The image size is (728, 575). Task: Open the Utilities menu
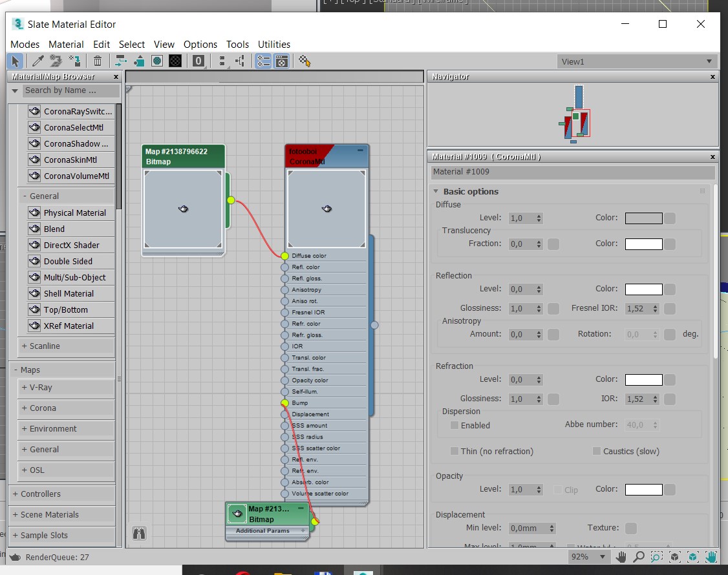(x=274, y=44)
